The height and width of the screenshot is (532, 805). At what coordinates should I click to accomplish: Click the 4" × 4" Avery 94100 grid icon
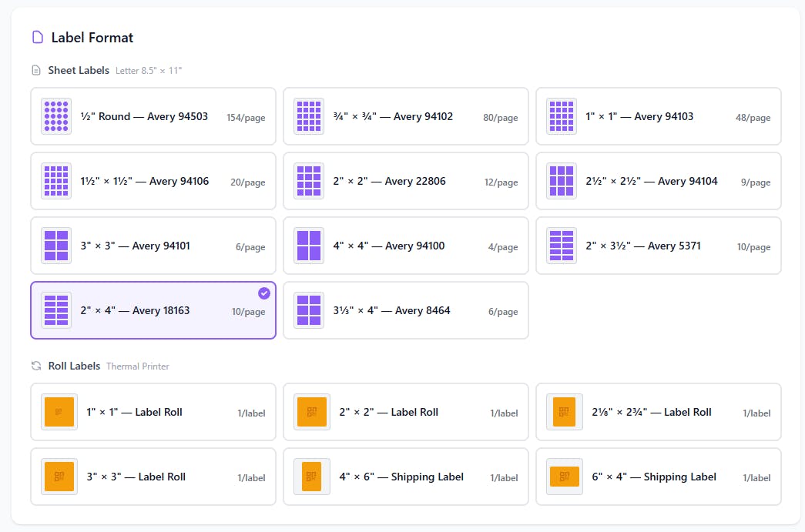309,246
